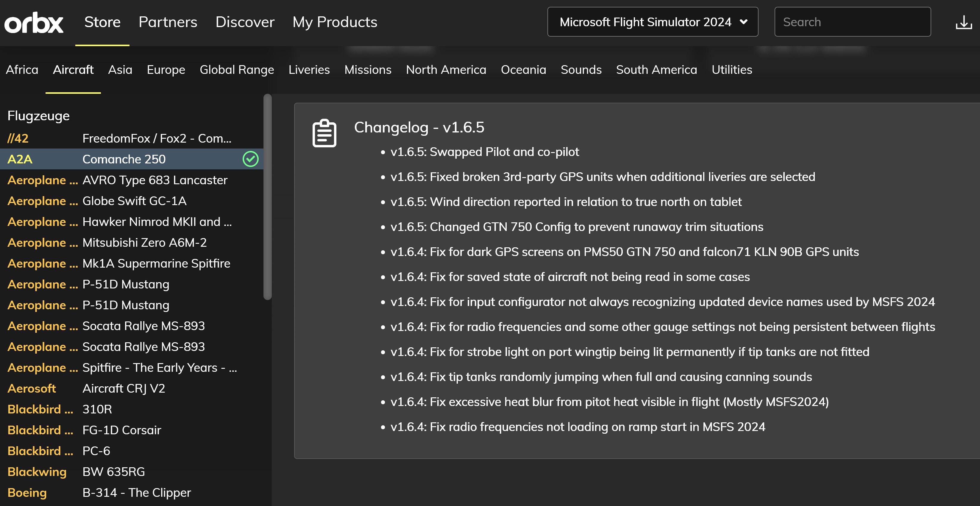Select Spitfire - The Early Years row
This screenshot has height=506, width=980.
point(132,368)
